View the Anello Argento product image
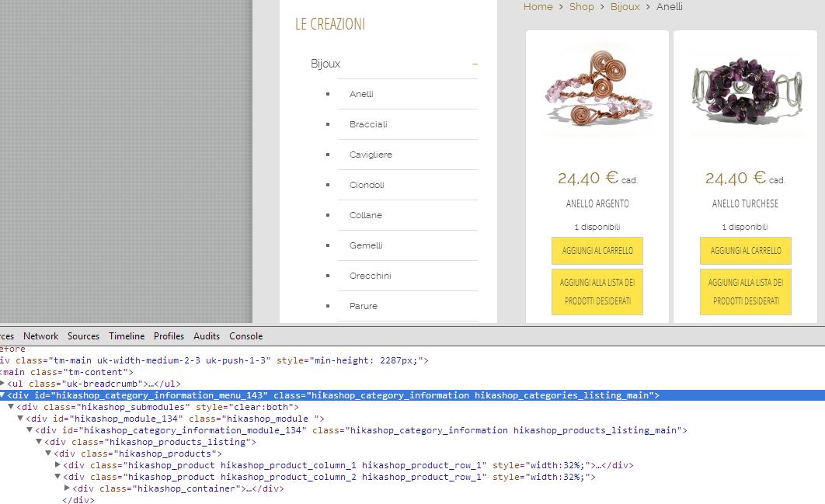825x504 pixels. click(x=597, y=89)
